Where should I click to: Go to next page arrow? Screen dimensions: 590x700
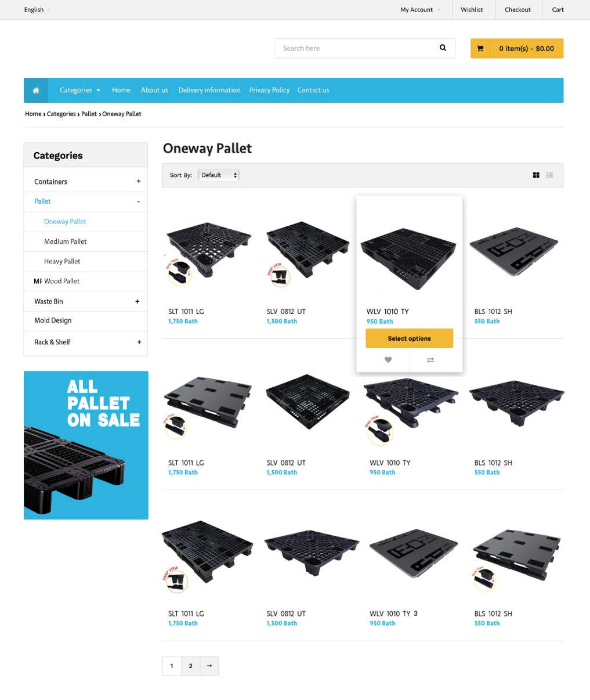point(209,666)
